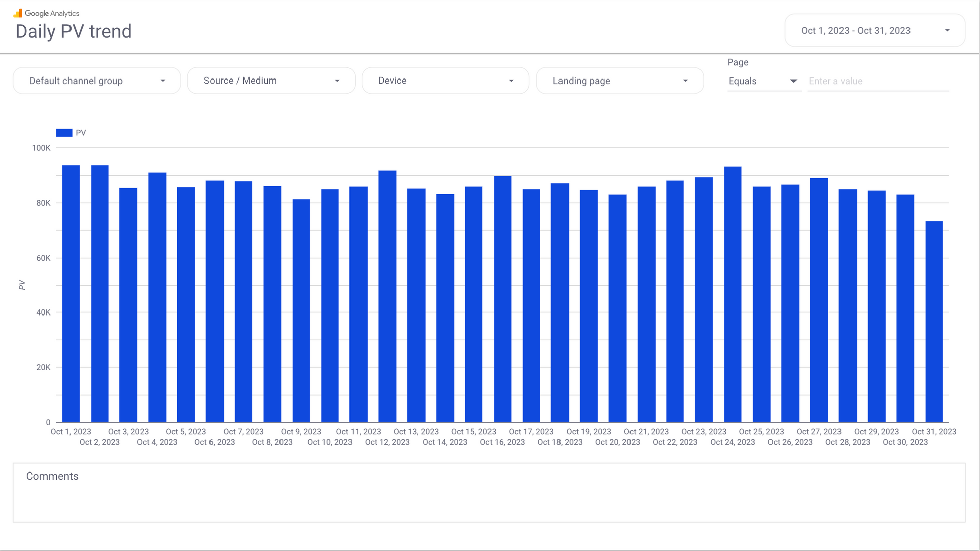This screenshot has width=980, height=551.
Task: Click the Oct 16, 2023 bar
Action: point(502,298)
